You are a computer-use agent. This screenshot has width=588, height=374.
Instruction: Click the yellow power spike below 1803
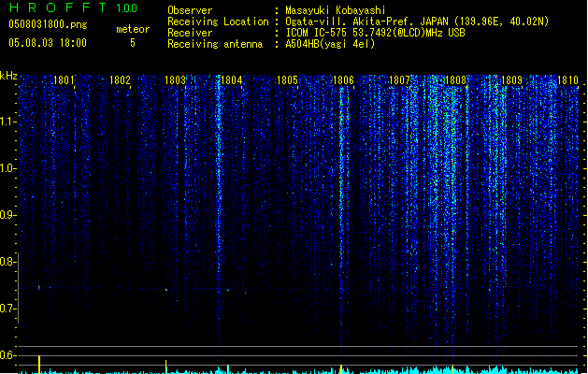(x=166, y=367)
